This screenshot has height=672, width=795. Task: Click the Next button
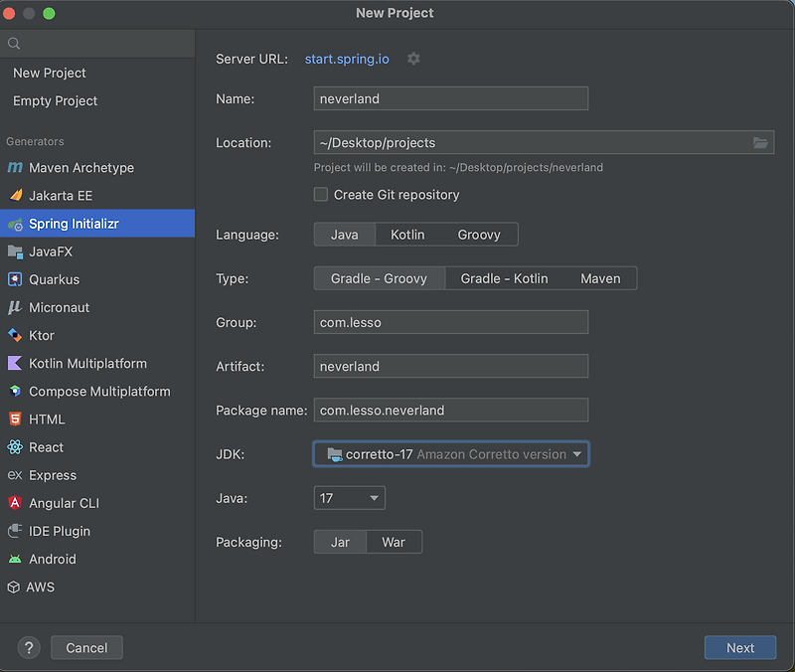739,647
